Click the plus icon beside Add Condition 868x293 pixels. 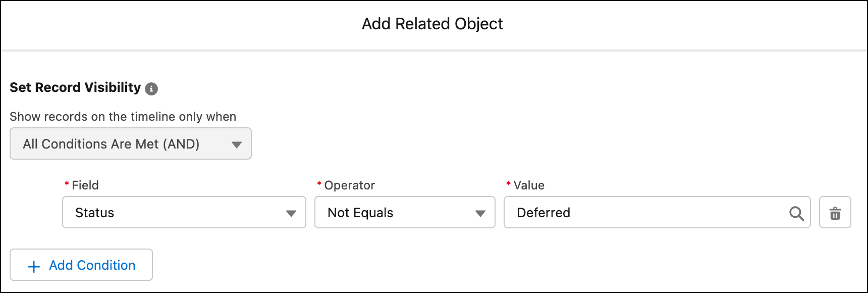[33, 265]
